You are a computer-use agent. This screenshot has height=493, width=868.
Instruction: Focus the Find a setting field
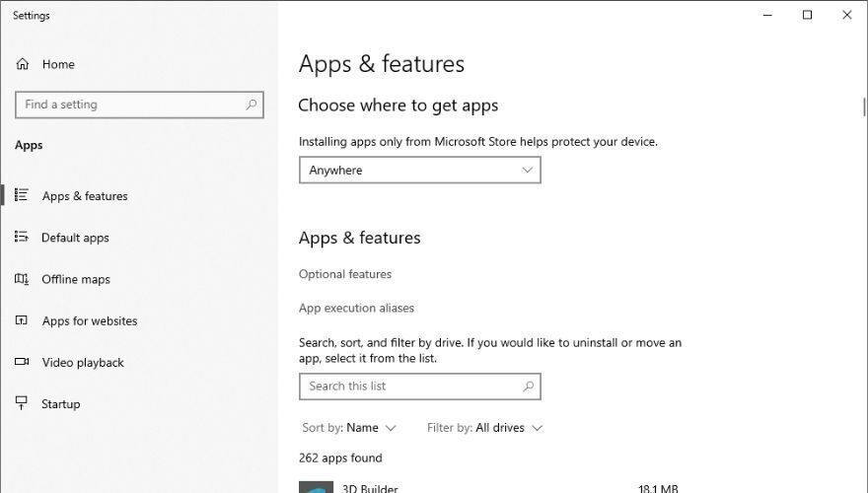(139, 105)
